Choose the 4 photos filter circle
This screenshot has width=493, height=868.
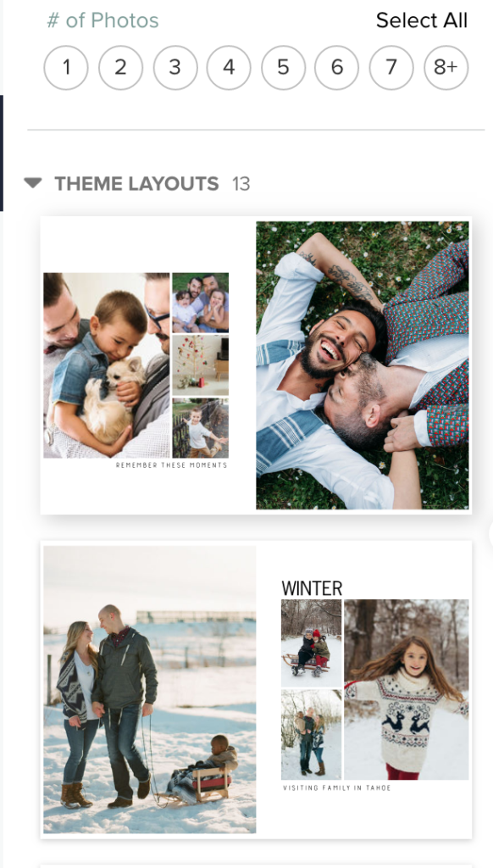tap(229, 68)
